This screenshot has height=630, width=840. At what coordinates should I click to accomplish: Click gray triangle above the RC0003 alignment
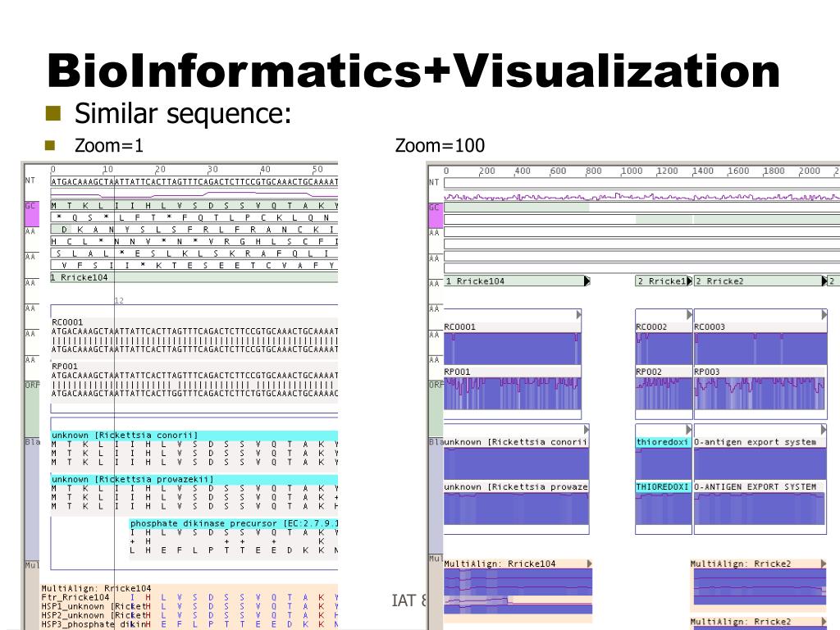[x=823, y=315]
